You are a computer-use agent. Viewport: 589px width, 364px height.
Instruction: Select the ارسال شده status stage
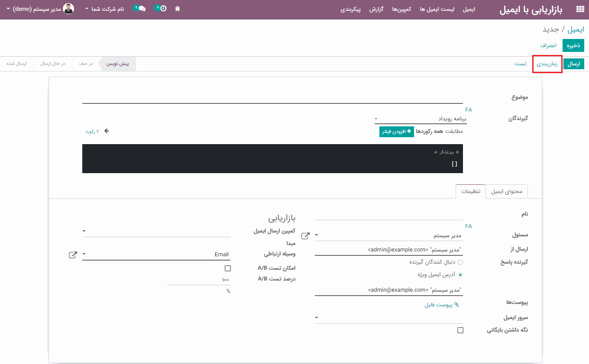tap(16, 64)
